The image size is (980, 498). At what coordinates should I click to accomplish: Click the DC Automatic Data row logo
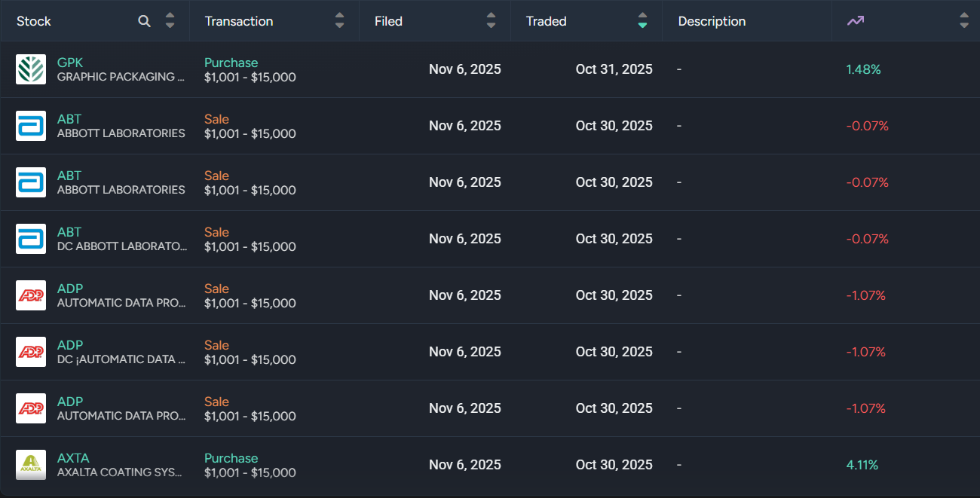31,352
